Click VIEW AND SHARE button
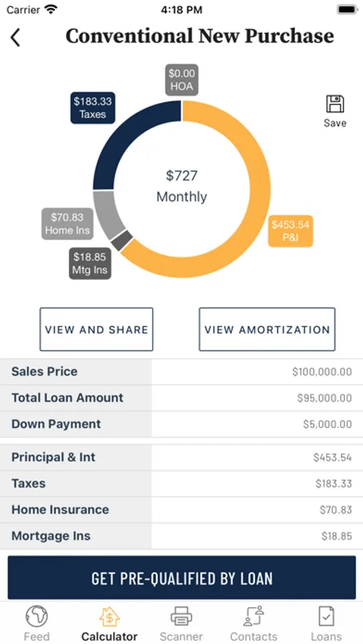363x644 pixels. tap(96, 329)
